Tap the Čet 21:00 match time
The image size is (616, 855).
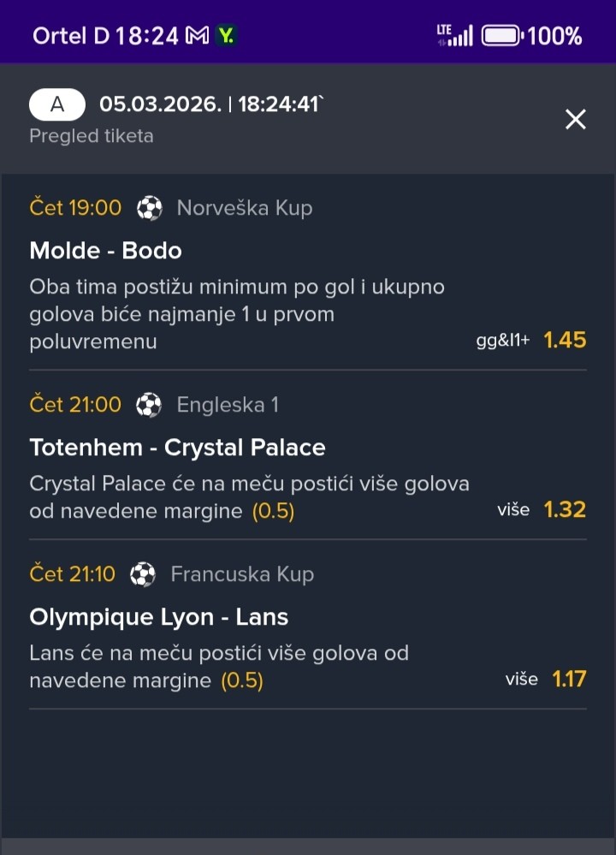click(75, 405)
